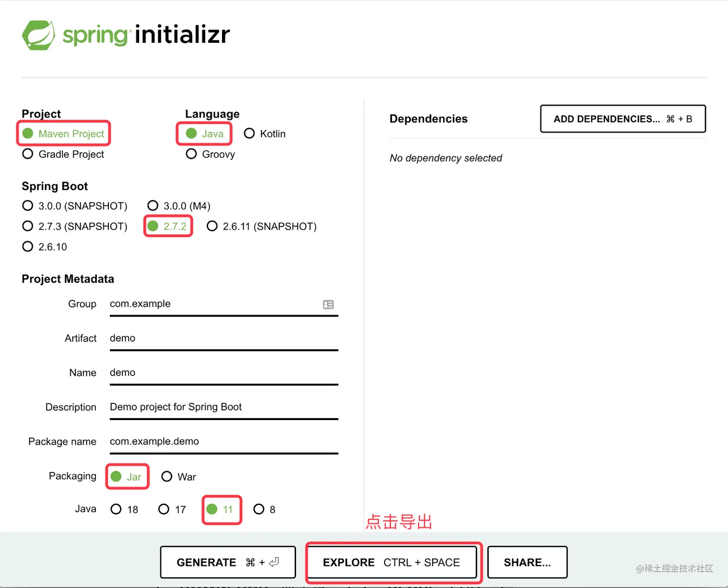Click the Project Metadata heading

tap(68, 279)
